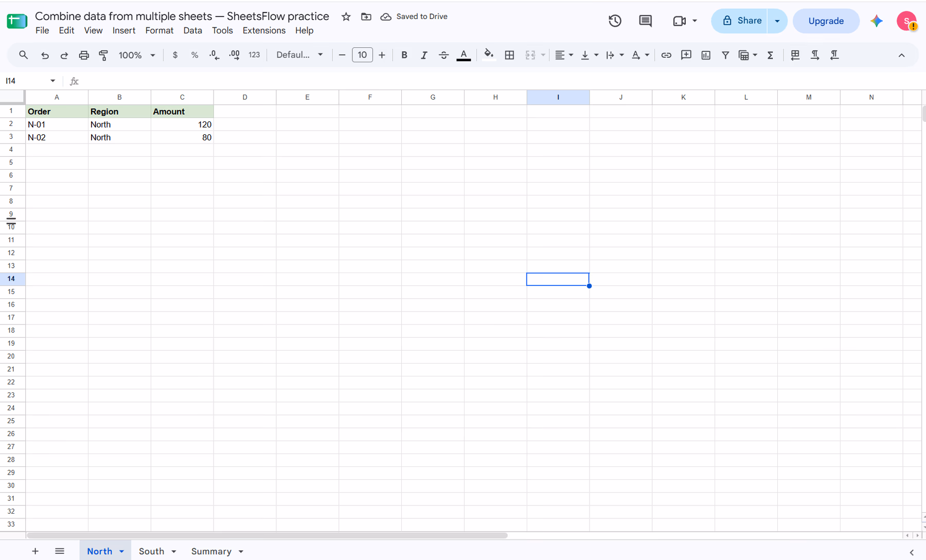Open the font Default dropdown
Viewport: 926px width, 560px height.
pos(299,55)
